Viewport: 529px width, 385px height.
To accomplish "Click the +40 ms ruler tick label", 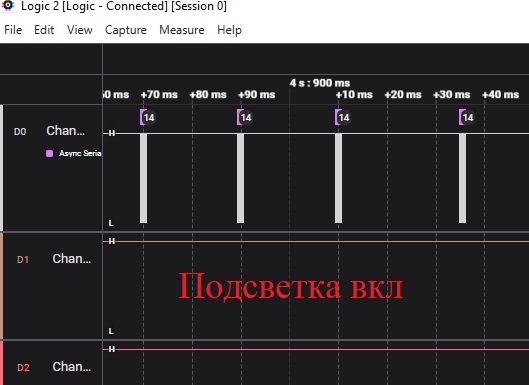I will pyautogui.click(x=500, y=94).
